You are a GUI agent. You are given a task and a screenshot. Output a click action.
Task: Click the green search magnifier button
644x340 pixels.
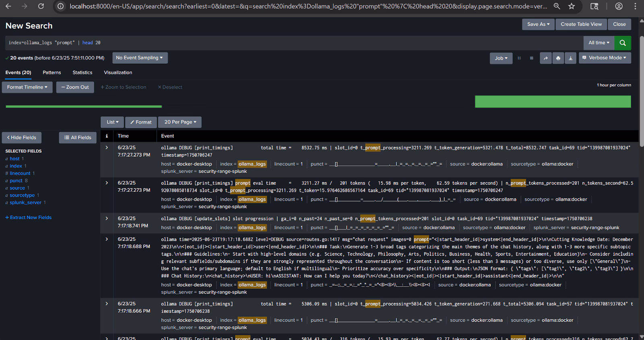coord(623,43)
